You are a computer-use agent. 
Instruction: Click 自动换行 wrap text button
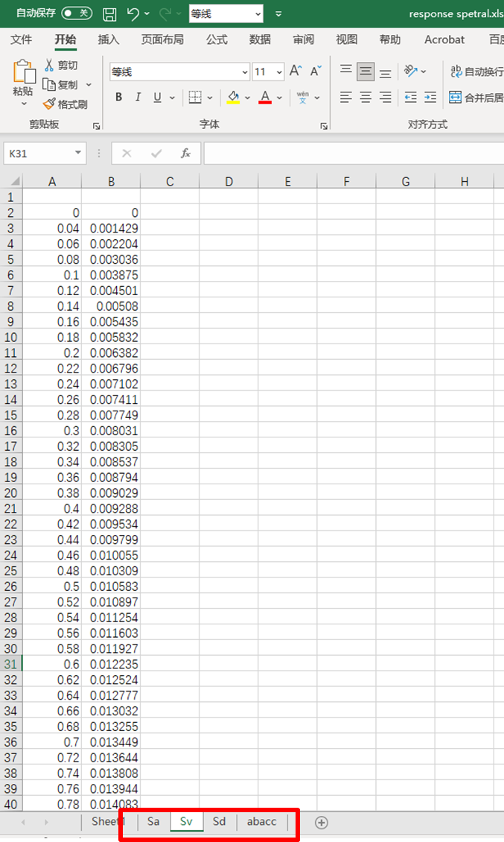(x=476, y=72)
